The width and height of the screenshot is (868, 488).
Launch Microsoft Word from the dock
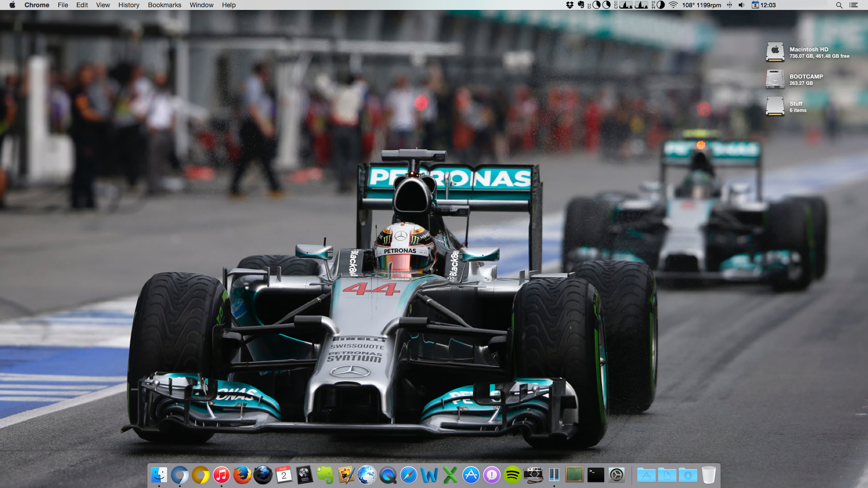429,475
